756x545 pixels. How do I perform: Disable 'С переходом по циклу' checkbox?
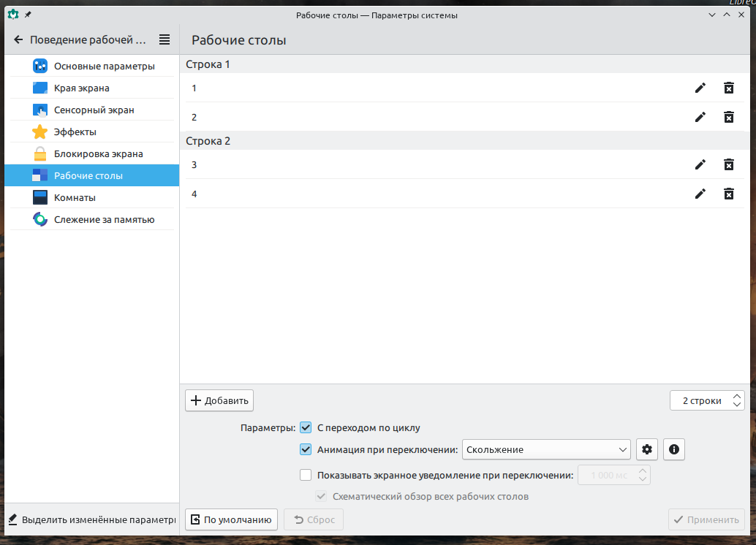click(306, 427)
